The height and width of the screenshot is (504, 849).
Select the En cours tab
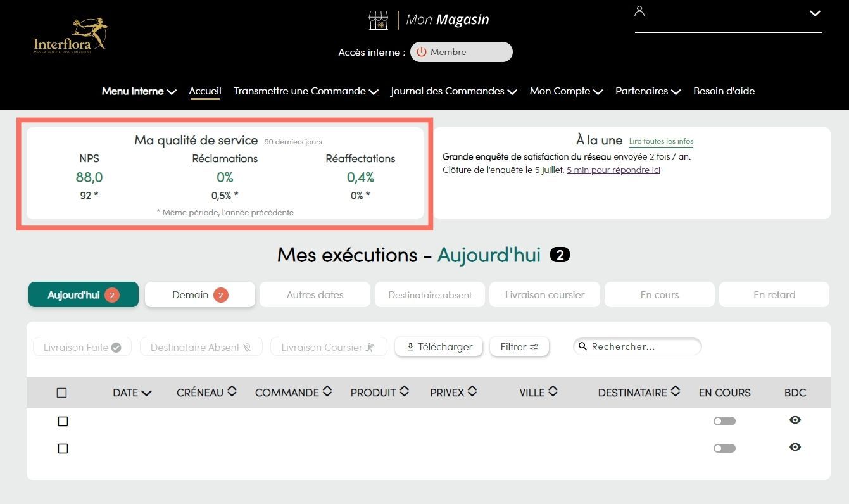coord(660,294)
